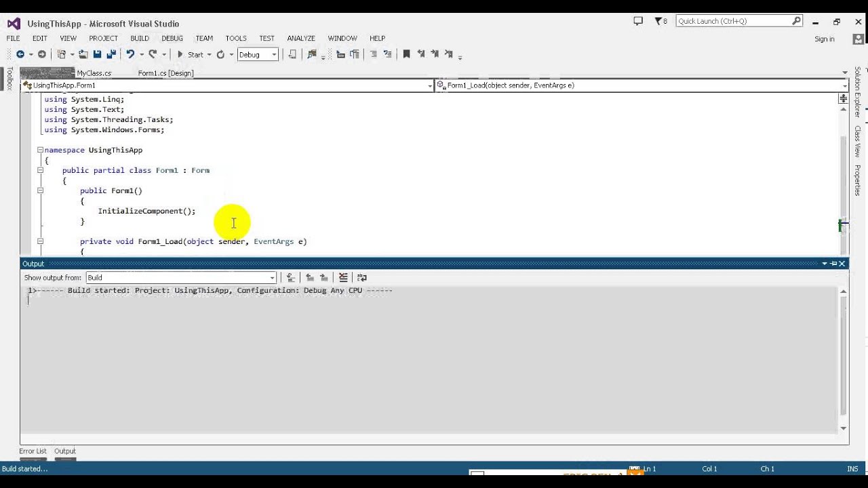Viewport: 868px width, 488px height.
Task: Open the VIEW menu
Action: [68, 39]
